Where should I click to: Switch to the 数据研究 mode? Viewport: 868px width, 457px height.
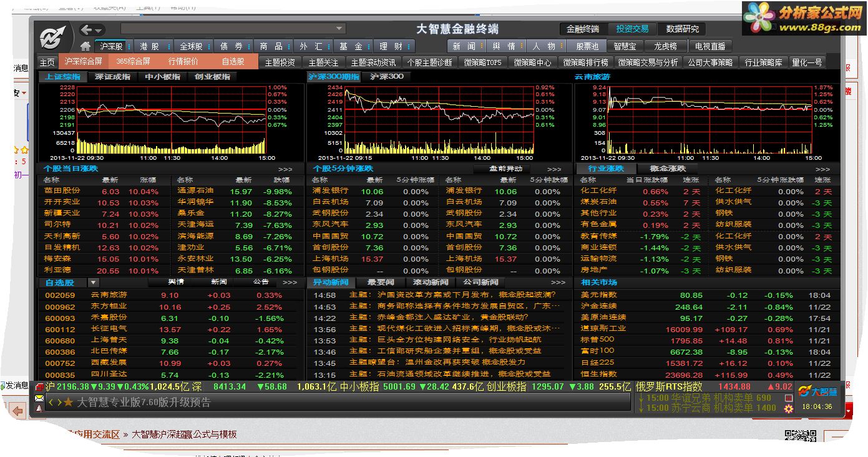coord(682,29)
